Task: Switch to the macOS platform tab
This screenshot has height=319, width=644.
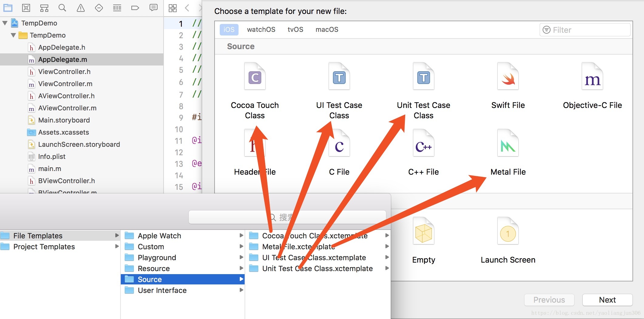Action: (x=327, y=29)
